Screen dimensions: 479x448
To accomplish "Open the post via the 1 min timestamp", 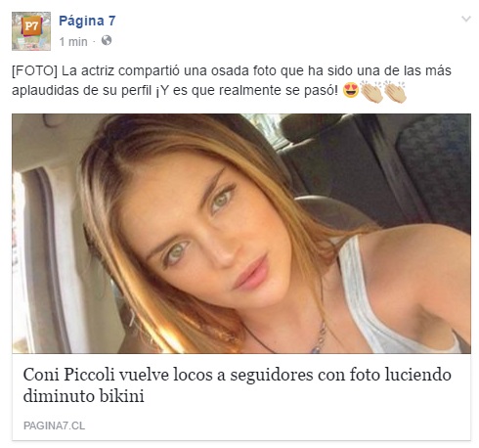I will (x=73, y=42).
